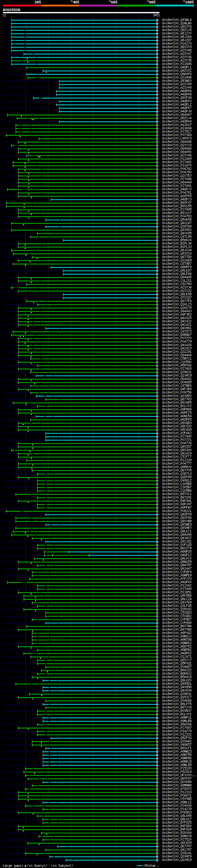Select the UniRef100_Q41787 label
Viewport: 197px width, 868px height.
coord(176,850)
